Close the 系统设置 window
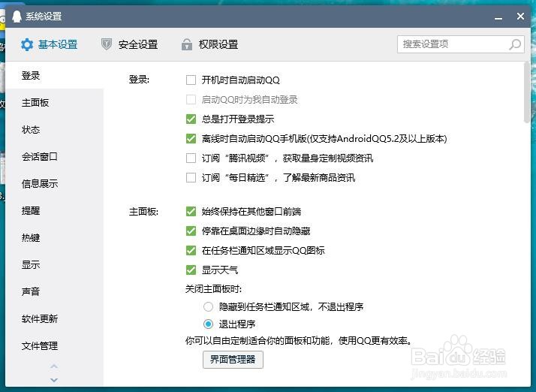This screenshot has height=392, width=536. (521, 16)
